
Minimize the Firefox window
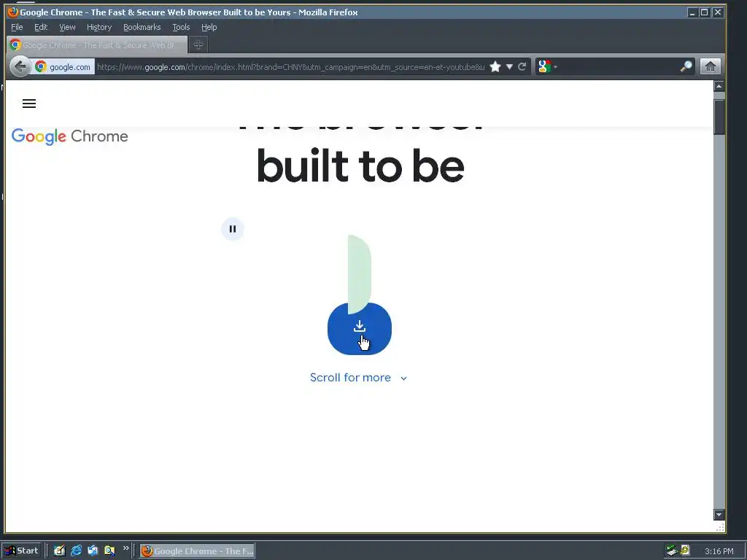(692, 12)
